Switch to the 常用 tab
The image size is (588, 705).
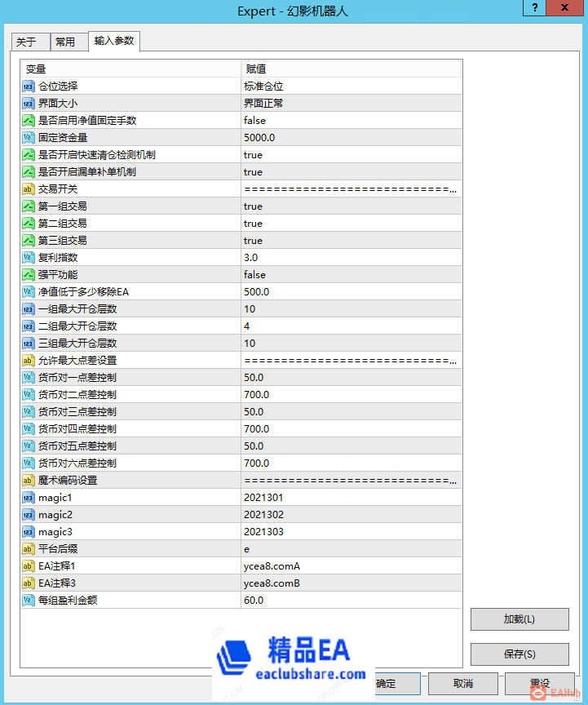pyautogui.click(x=69, y=42)
